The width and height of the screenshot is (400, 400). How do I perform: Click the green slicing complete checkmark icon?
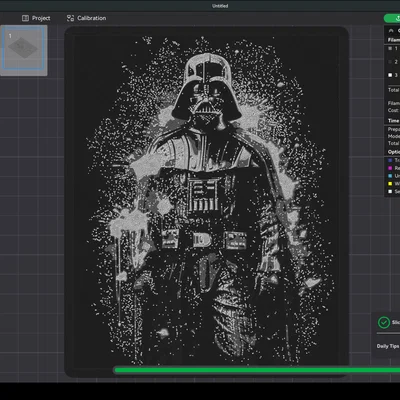[x=384, y=322]
